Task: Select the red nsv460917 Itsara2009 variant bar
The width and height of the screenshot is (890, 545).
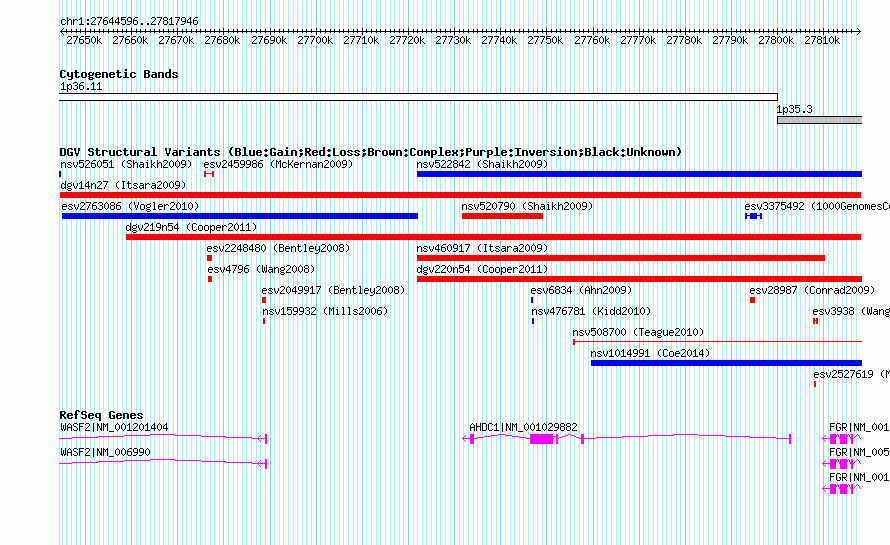Action: pos(620,258)
